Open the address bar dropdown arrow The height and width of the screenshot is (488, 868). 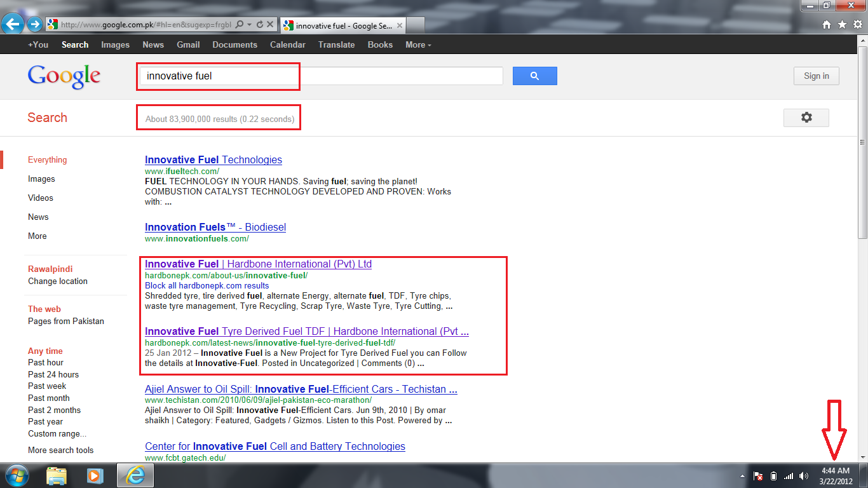[x=250, y=25]
